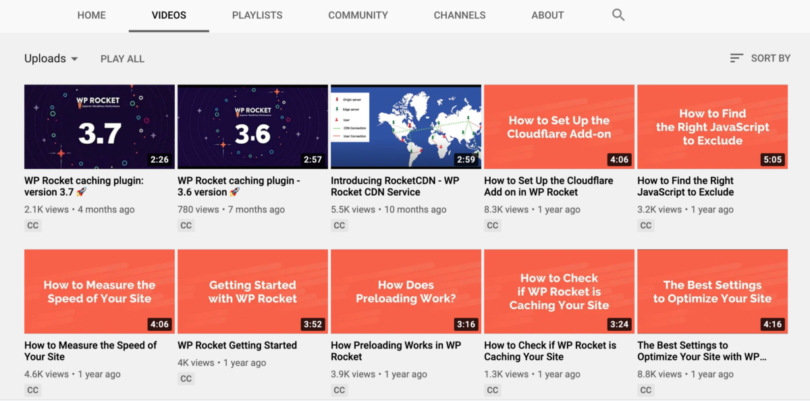Open 'WP Rocket Getting Started' title link
The height and width of the screenshot is (401, 810).
(x=237, y=345)
